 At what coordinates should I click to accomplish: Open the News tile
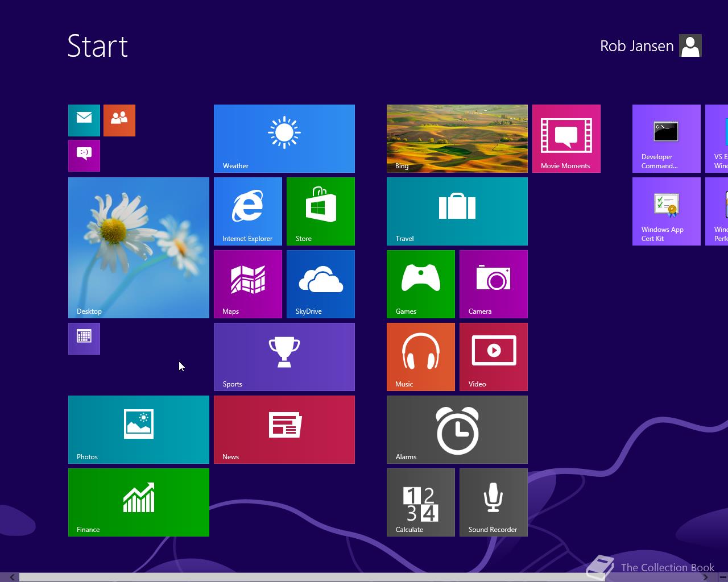coord(284,430)
